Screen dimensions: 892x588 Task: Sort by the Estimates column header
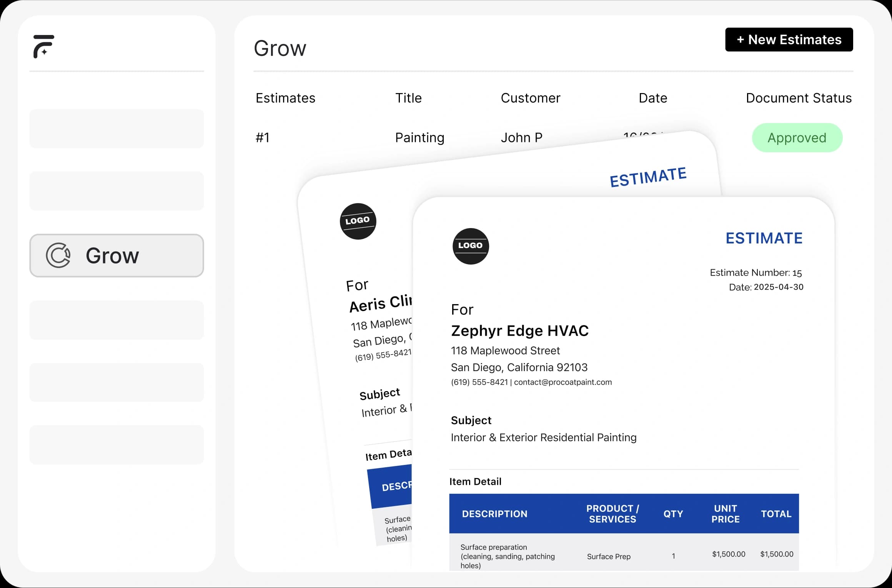click(285, 98)
